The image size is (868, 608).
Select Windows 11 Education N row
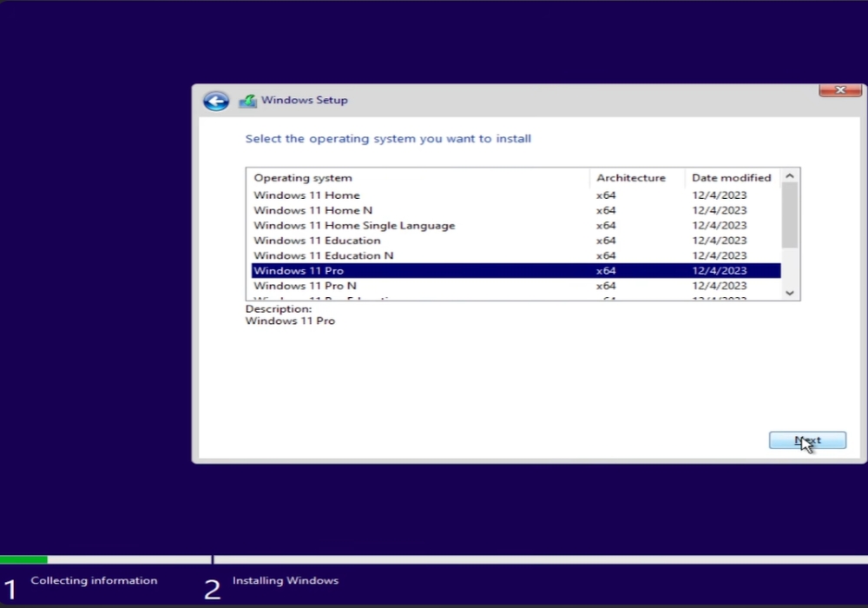click(516, 255)
